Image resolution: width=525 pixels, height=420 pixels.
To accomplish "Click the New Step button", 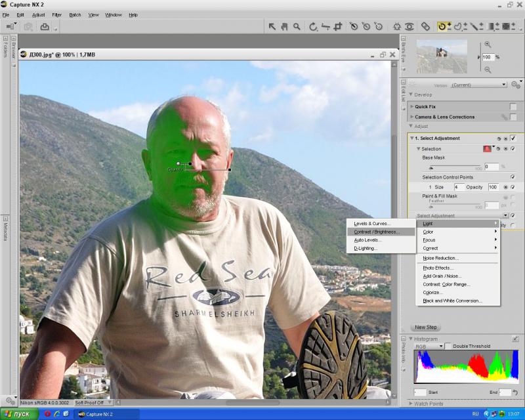I will click(425, 327).
